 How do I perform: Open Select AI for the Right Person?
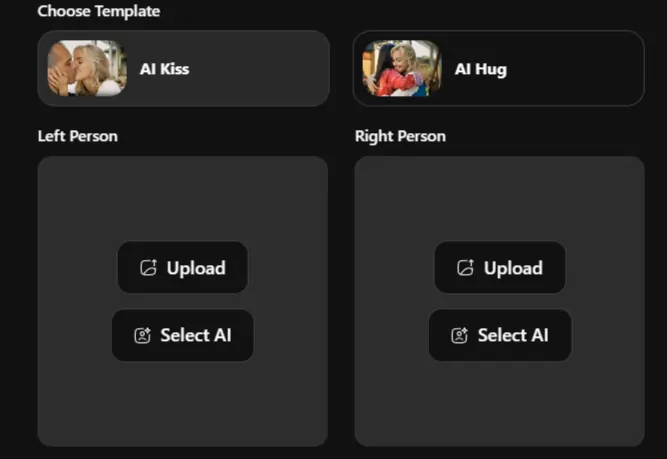[x=500, y=335]
